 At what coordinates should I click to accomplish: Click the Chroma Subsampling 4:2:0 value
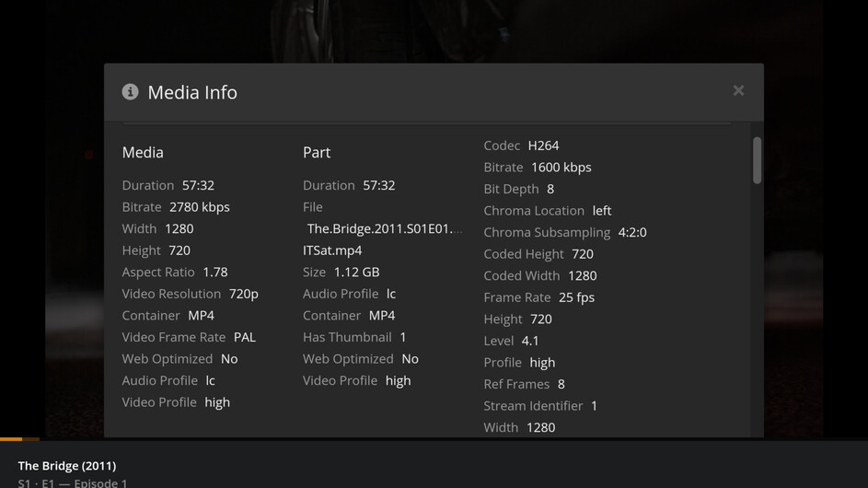pos(632,233)
